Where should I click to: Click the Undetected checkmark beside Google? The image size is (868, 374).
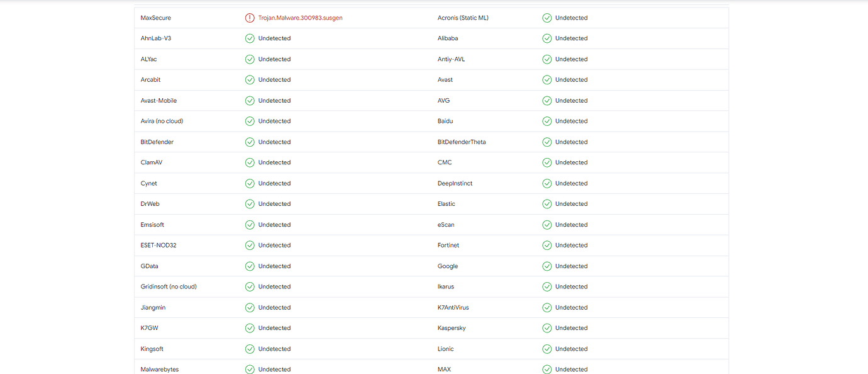click(547, 266)
